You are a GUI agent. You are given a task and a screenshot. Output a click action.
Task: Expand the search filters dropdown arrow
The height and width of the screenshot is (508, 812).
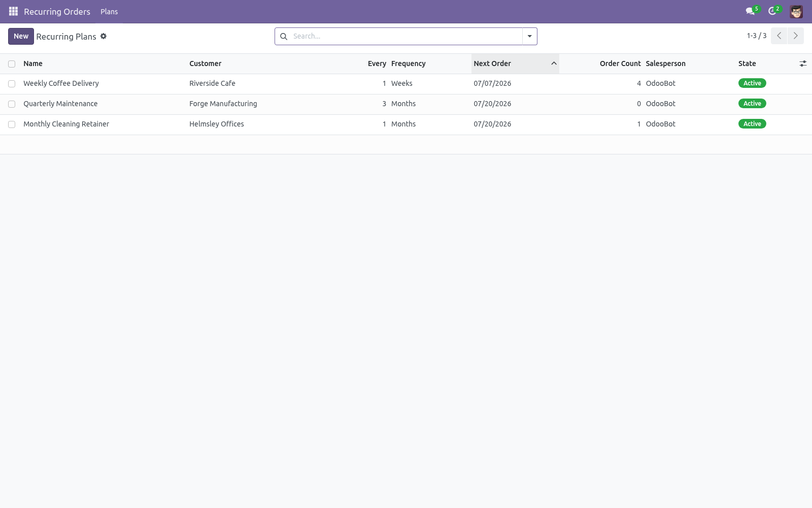pyautogui.click(x=530, y=36)
